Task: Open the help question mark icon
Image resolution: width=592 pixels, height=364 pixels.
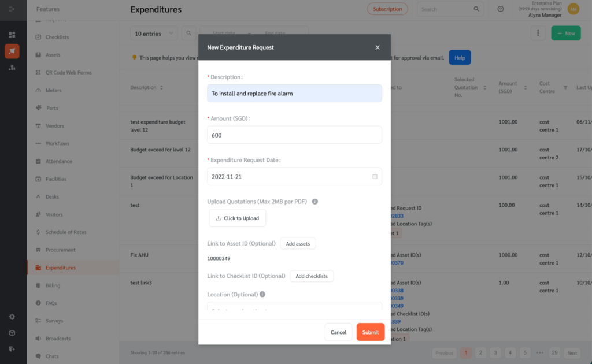Action: point(501,9)
